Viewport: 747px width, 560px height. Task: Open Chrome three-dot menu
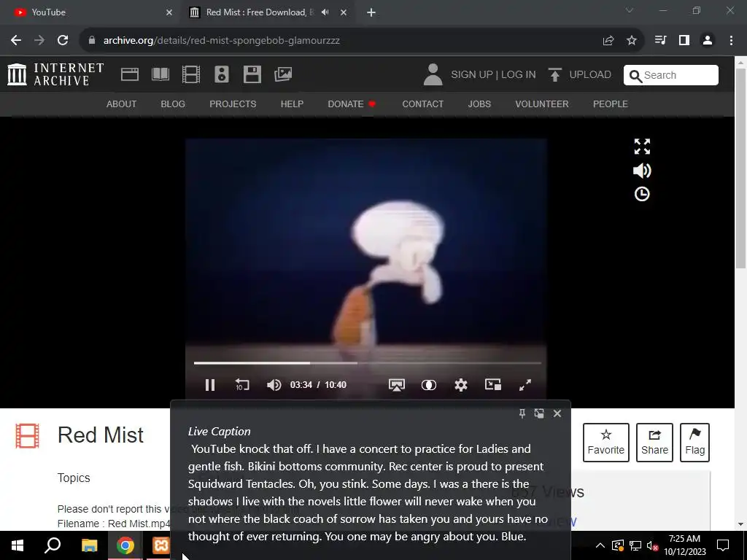[731, 41]
